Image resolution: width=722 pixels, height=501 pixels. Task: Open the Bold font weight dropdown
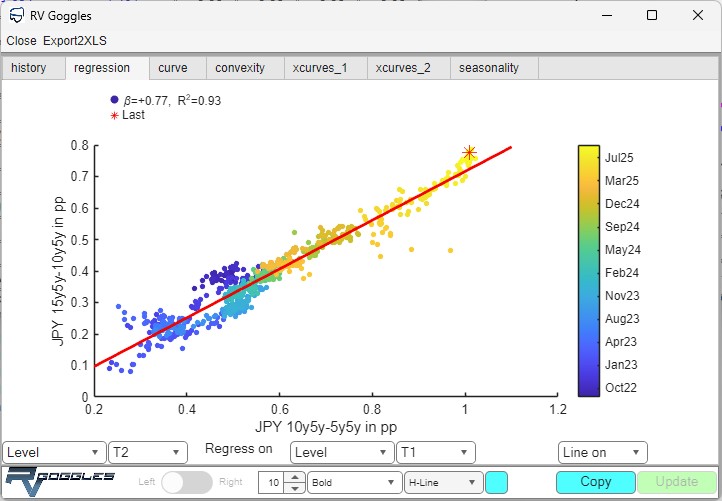coord(353,482)
